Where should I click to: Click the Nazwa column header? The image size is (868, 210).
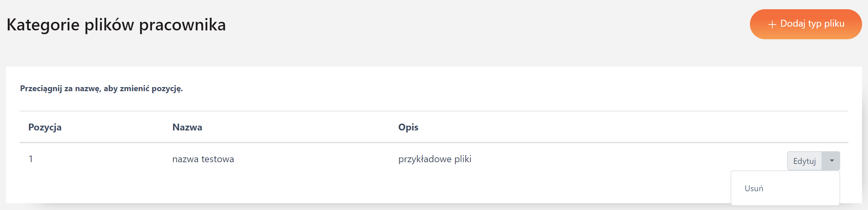point(187,127)
